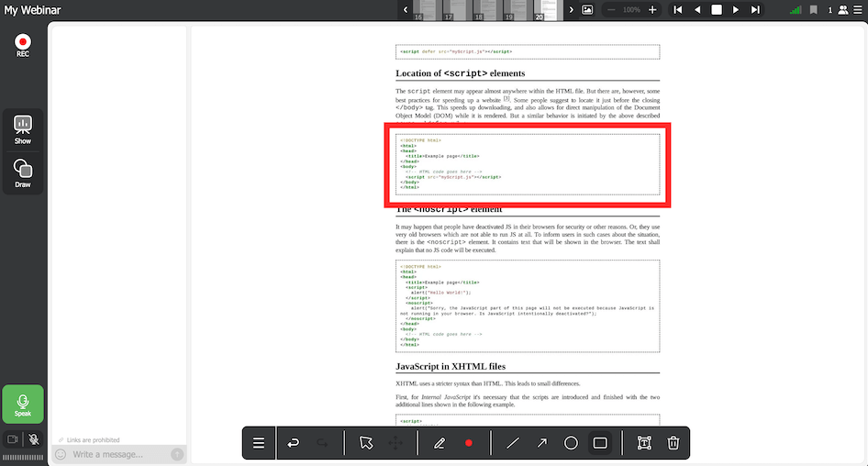Select the pencil freehand tool

click(x=439, y=443)
